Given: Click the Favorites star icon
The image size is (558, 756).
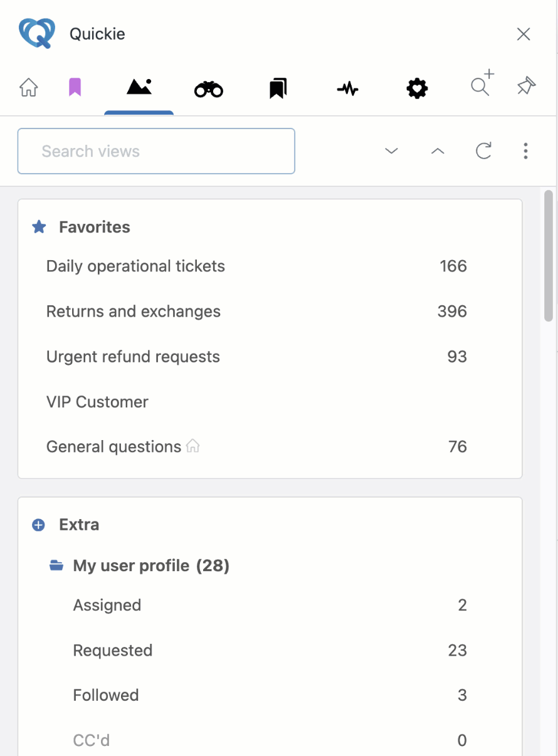Looking at the screenshot, I should [39, 227].
